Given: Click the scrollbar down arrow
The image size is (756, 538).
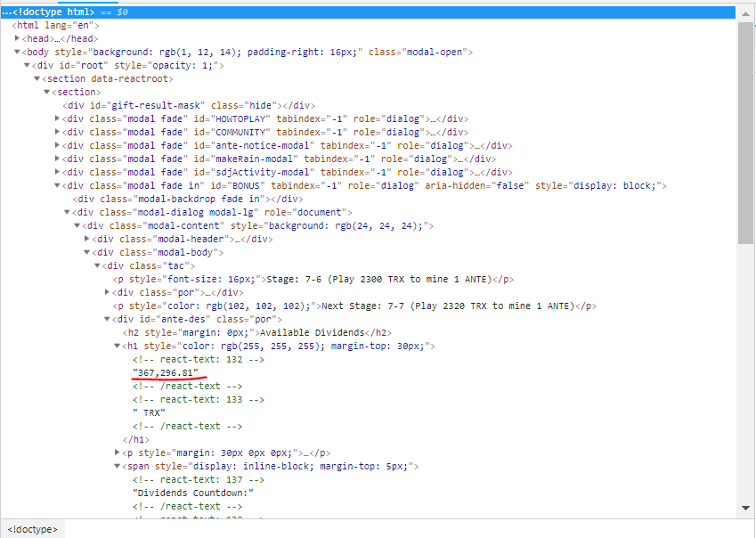Looking at the screenshot, I should point(746,508).
